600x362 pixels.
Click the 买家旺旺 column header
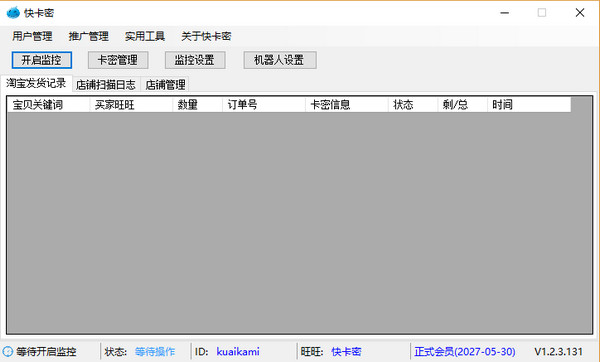131,104
